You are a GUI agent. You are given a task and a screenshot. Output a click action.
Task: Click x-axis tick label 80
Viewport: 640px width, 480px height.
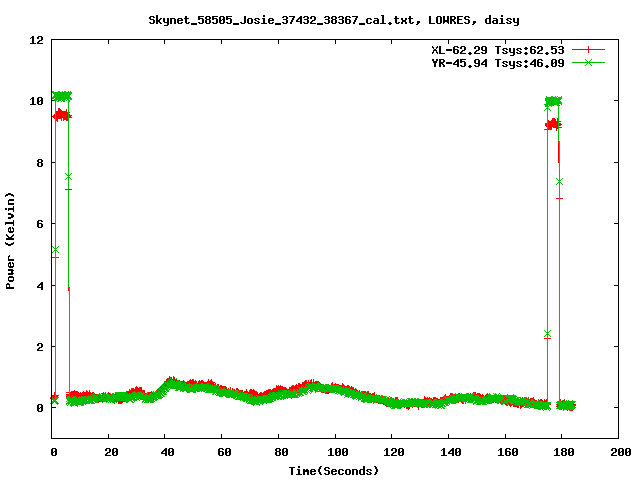click(x=281, y=452)
